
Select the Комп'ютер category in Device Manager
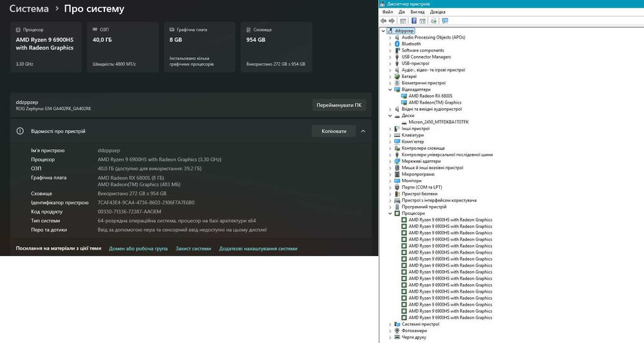pos(412,142)
